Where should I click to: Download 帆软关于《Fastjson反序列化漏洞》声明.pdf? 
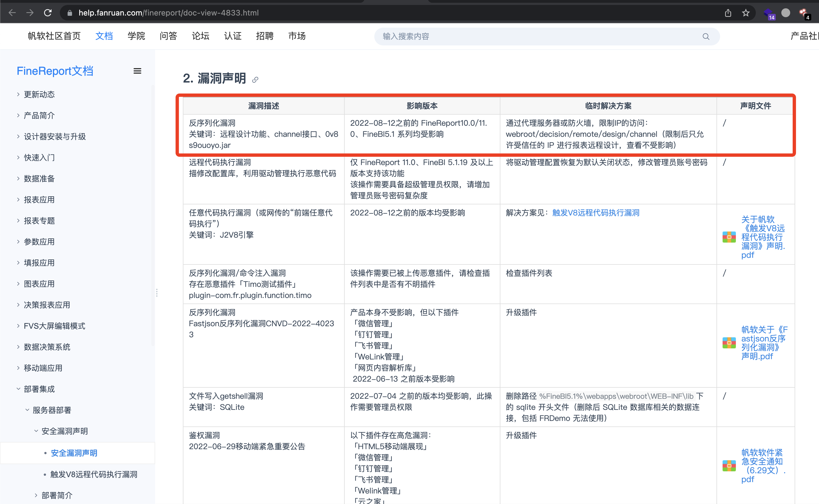[764, 343]
